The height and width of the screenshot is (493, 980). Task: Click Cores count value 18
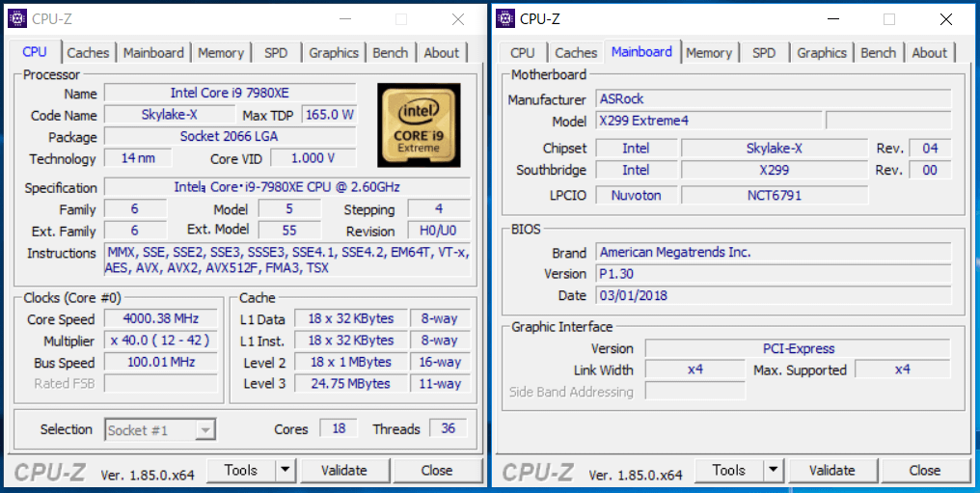coord(339,428)
